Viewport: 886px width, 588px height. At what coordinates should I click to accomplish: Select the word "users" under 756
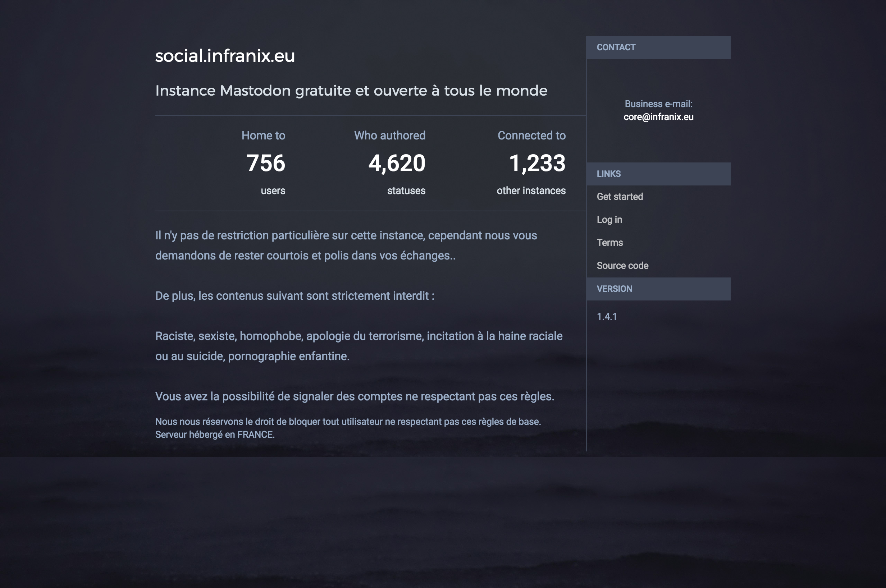click(x=273, y=190)
